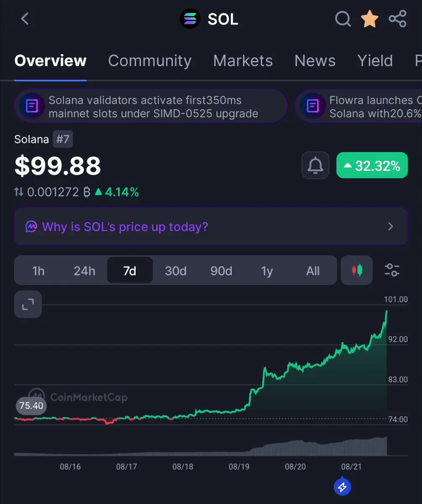Tap the 08/21 date label
Image resolution: width=422 pixels, height=504 pixels.
(351, 467)
